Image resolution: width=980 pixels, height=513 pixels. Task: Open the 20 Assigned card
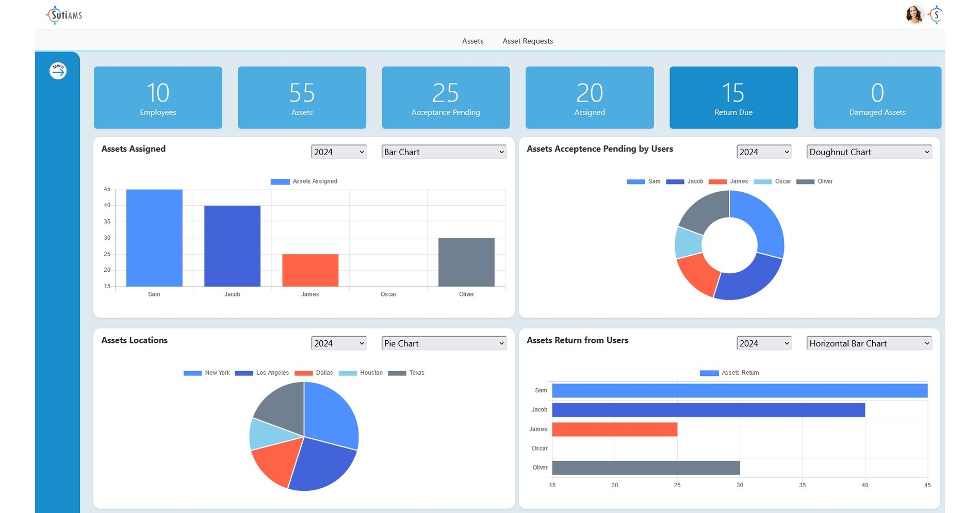(x=590, y=97)
